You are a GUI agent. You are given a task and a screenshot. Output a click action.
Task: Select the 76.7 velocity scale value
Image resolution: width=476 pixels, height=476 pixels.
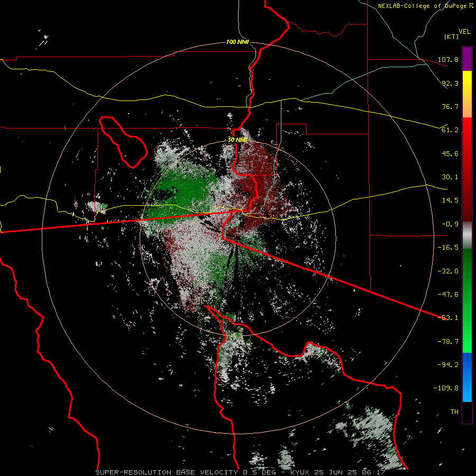tap(450, 106)
